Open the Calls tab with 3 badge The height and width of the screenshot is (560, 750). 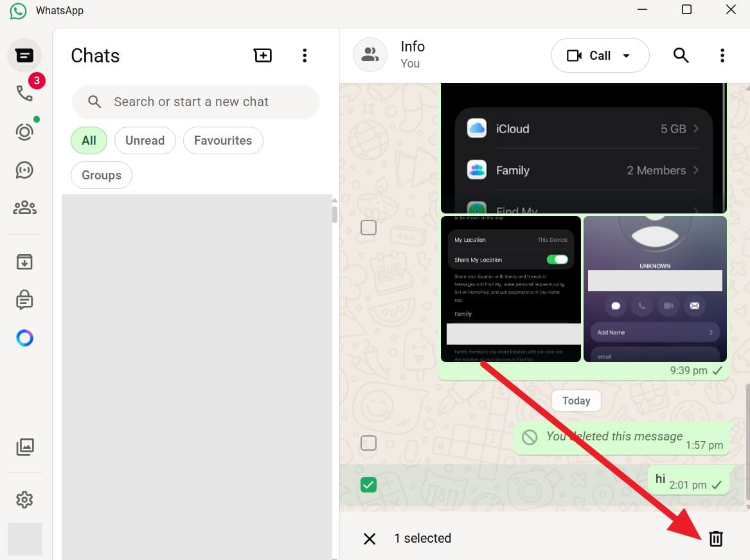(x=25, y=93)
